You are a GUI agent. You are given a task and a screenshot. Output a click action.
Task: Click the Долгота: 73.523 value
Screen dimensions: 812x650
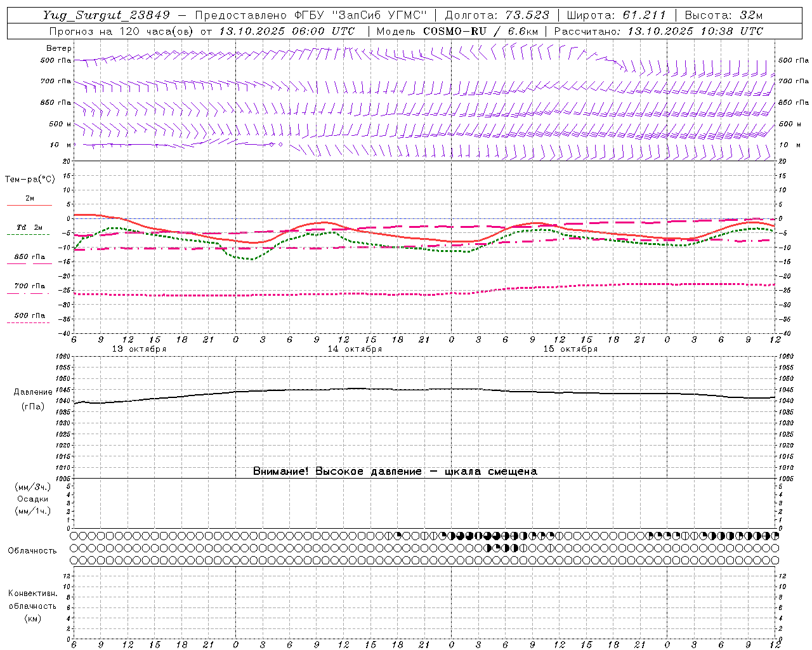point(496,15)
